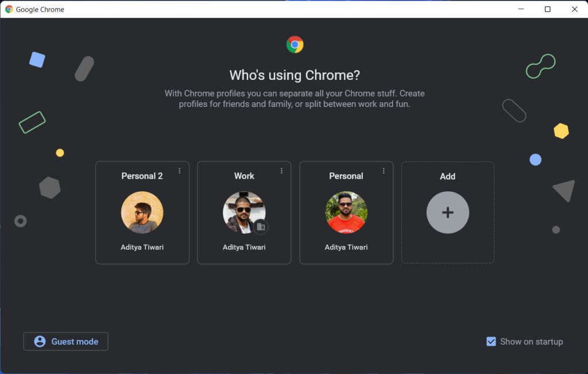The height and width of the screenshot is (374, 588).
Task: Open the Work profile card
Action: [243, 213]
